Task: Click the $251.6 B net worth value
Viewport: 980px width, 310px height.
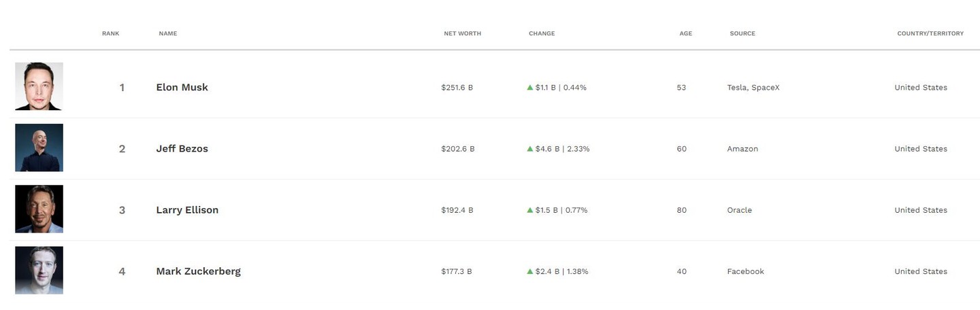Action: pos(457,88)
